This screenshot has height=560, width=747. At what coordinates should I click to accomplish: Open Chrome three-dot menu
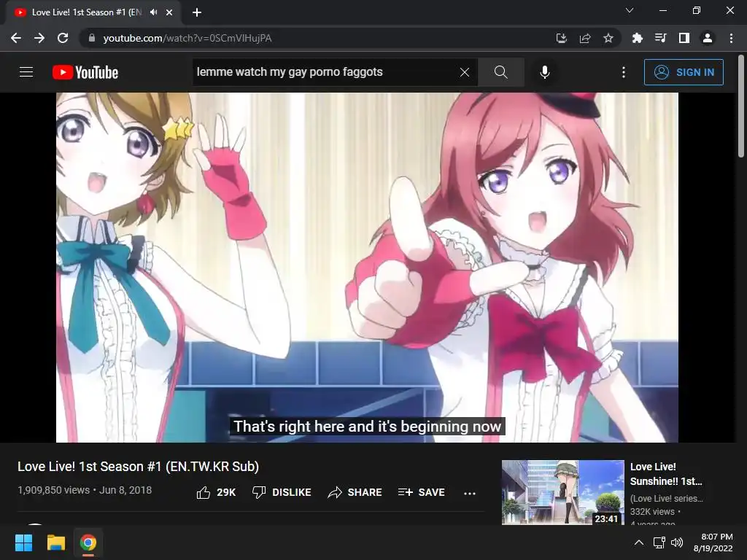pyautogui.click(x=731, y=38)
